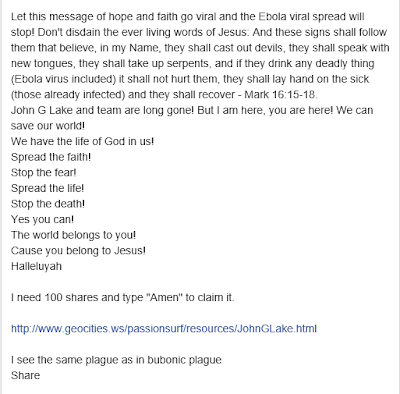This screenshot has height=394, width=400.
Task: Click "We have the life of God in us!"
Action: (82, 141)
